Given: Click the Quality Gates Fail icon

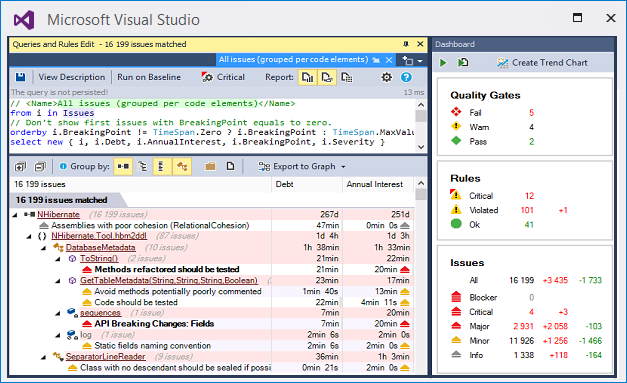Looking at the screenshot, I should point(456,112).
